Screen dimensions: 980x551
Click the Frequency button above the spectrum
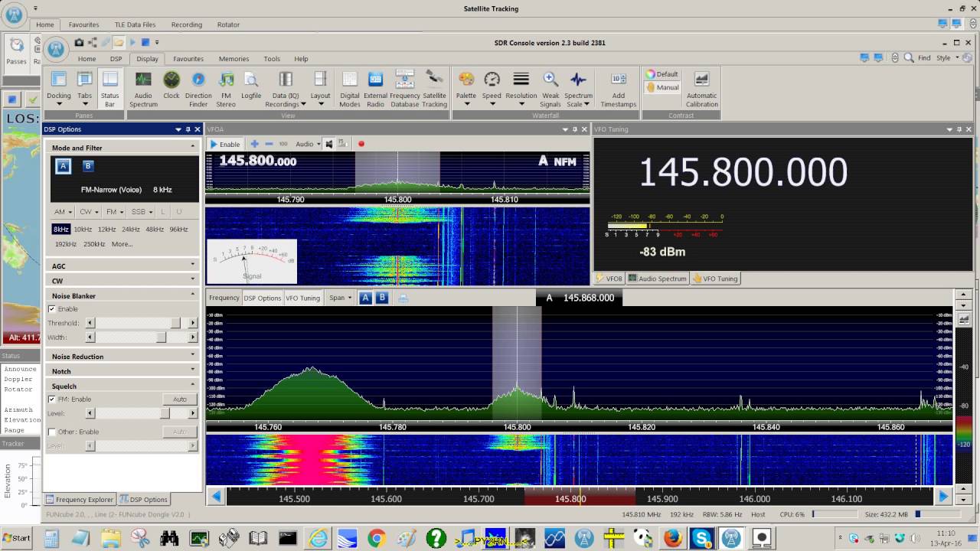[x=224, y=298]
